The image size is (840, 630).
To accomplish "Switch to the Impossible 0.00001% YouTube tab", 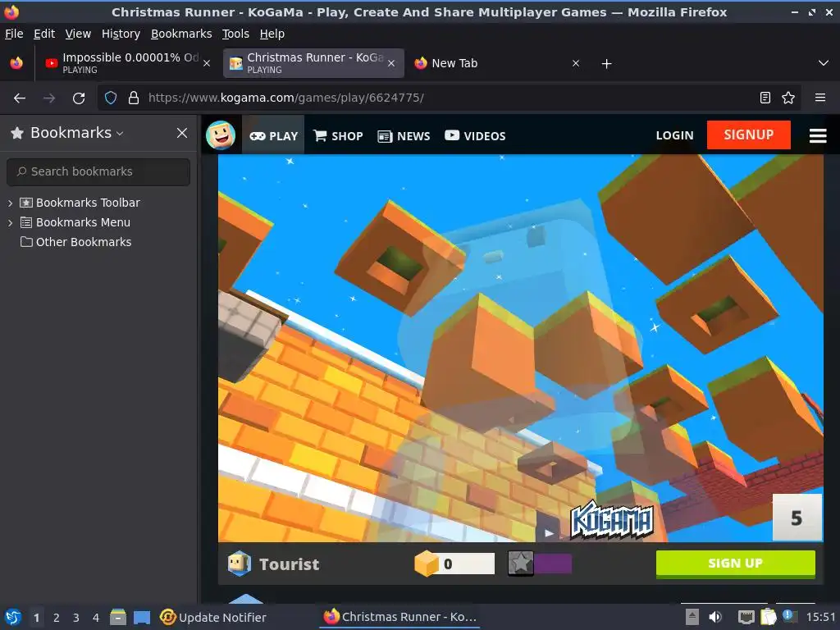I will pos(129,63).
